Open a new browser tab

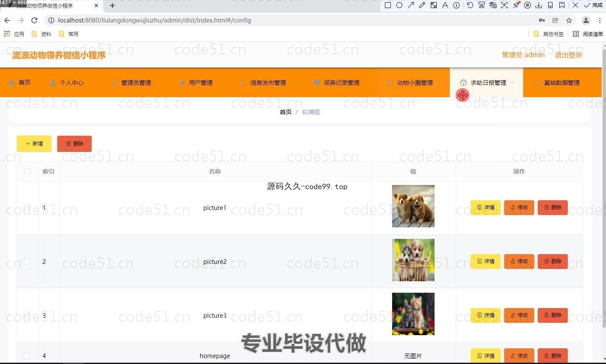click(x=112, y=6)
